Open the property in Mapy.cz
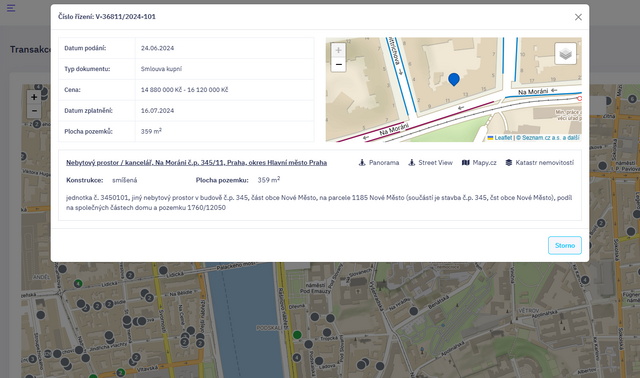 tap(479, 162)
